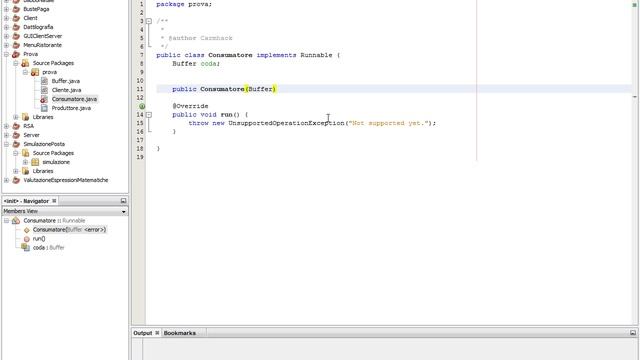Click the ValutazioneEspressioniMatematiche project icon
640x360 pixels.
tap(16, 180)
